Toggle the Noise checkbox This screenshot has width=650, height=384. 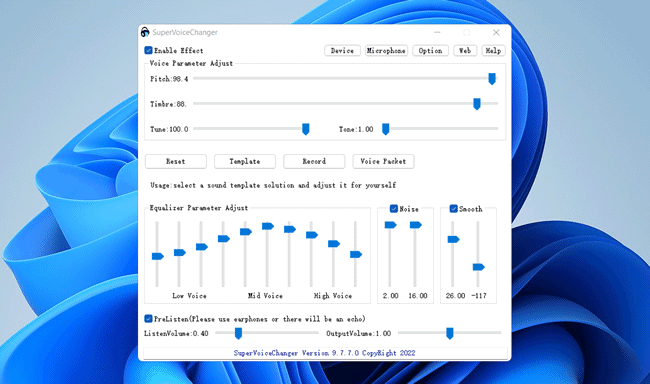coord(394,209)
